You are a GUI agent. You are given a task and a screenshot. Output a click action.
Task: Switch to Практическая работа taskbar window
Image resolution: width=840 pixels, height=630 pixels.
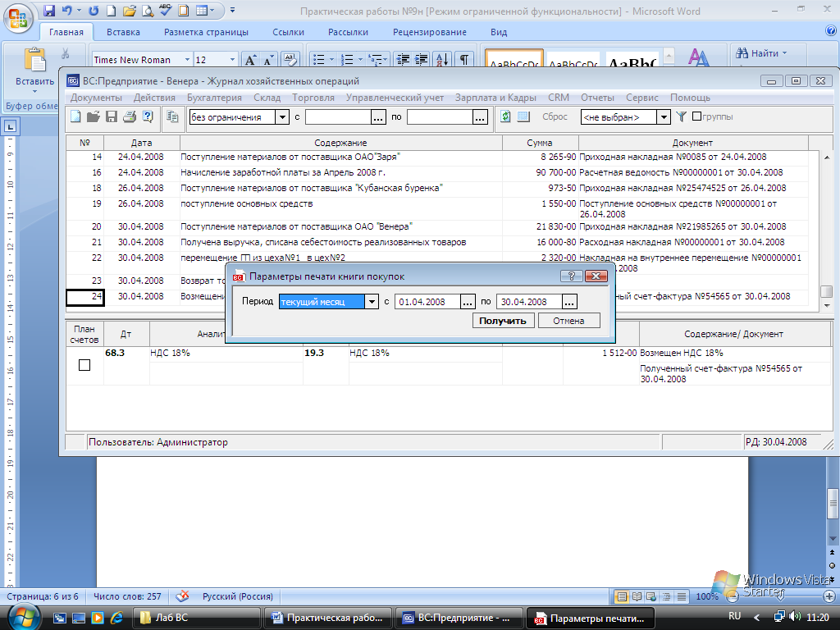click(x=328, y=618)
